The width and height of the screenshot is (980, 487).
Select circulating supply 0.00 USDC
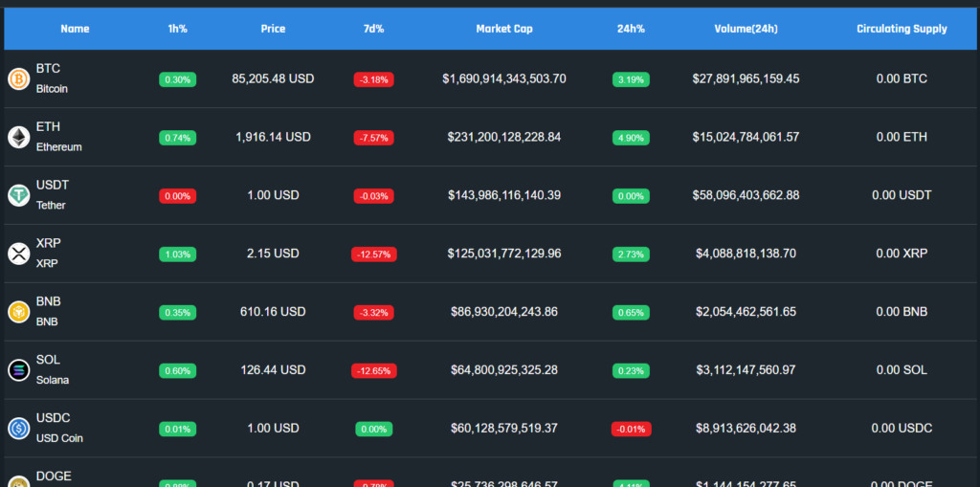[x=902, y=429]
